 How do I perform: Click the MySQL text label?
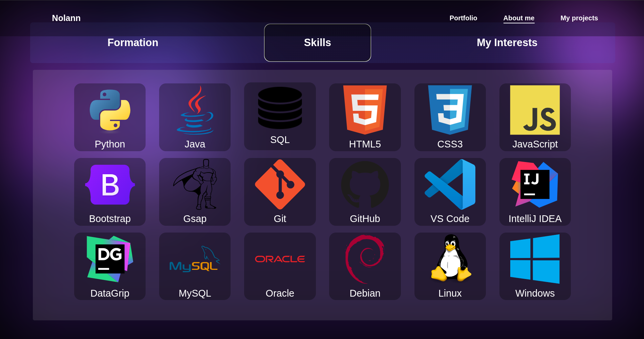195,293
